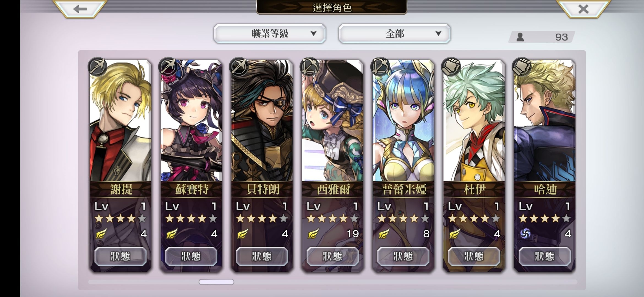This screenshot has width=644, height=297.
Task: Click the horizontal scrollbar handle under the list
Action: click(216, 282)
